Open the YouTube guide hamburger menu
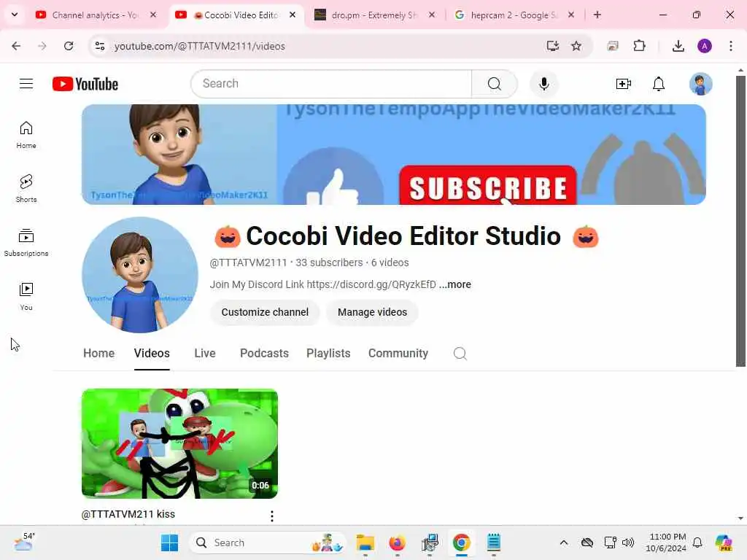Screen dimensions: 747x560 [26, 84]
